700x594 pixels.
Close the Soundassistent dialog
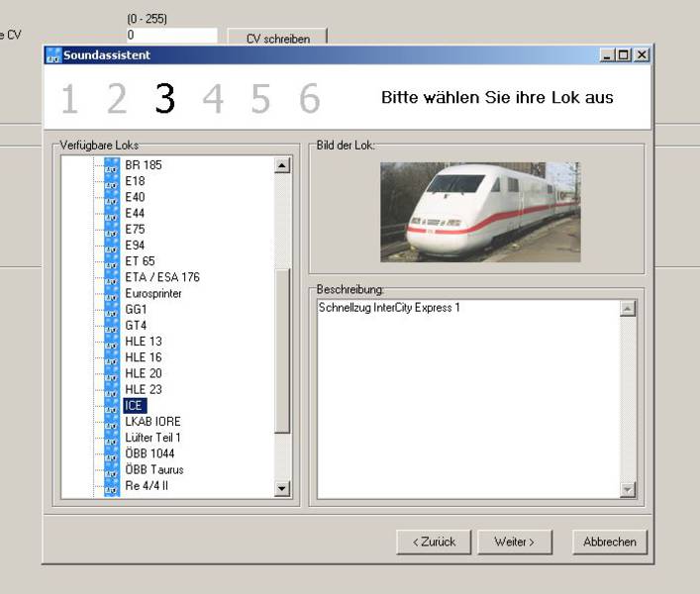point(642,55)
